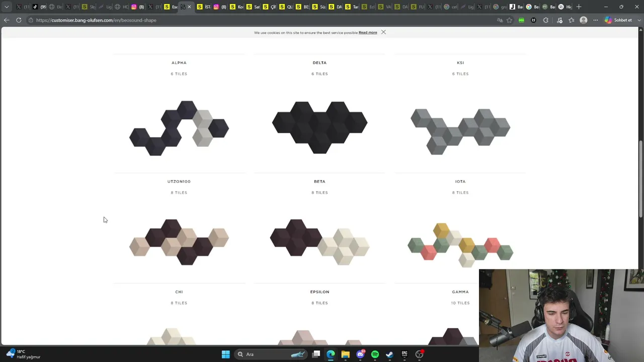Switch to the His tab
The height and width of the screenshot is (362, 644).
pyautogui.click(x=565, y=7)
